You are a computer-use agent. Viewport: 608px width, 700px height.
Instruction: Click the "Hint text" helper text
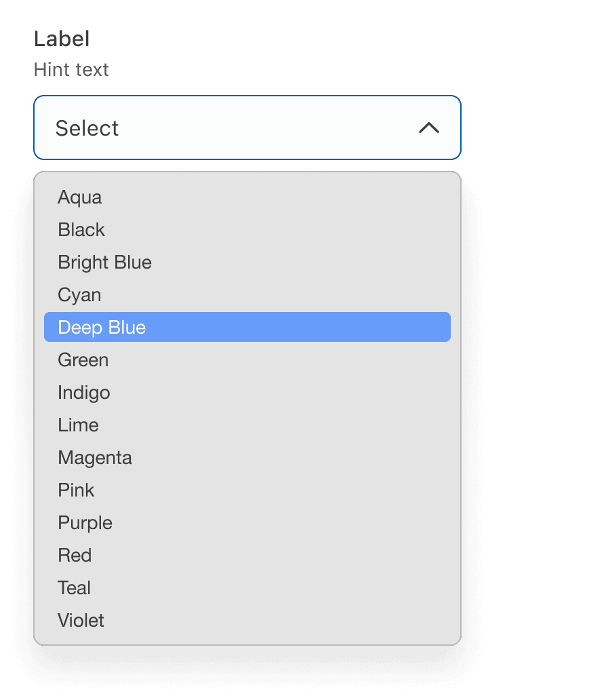point(71,69)
